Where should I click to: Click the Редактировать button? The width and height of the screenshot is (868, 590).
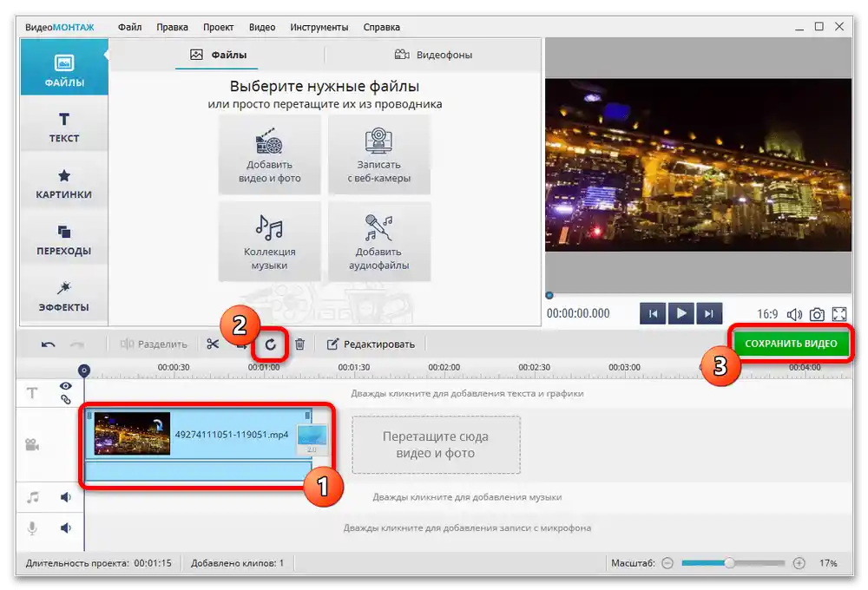click(x=371, y=344)
